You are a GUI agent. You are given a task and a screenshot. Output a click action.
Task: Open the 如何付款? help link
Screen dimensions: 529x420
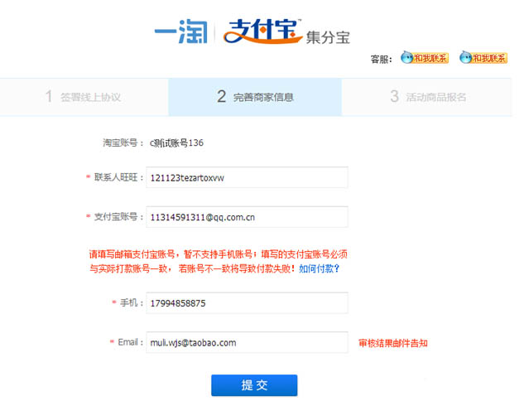319,268
